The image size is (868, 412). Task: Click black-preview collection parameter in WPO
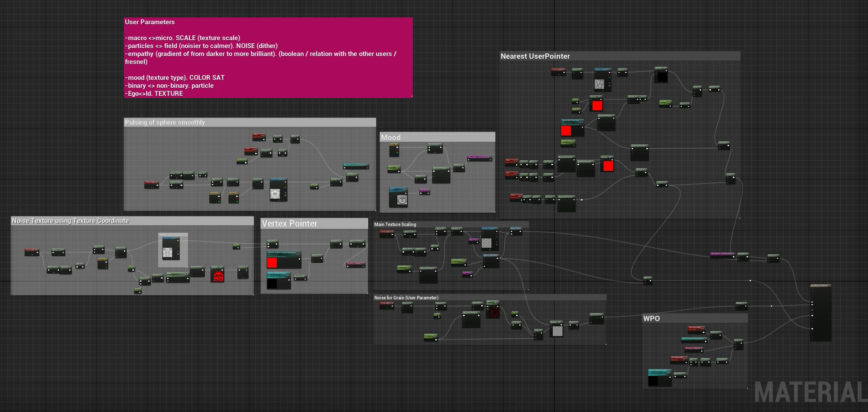click(660, 378)
